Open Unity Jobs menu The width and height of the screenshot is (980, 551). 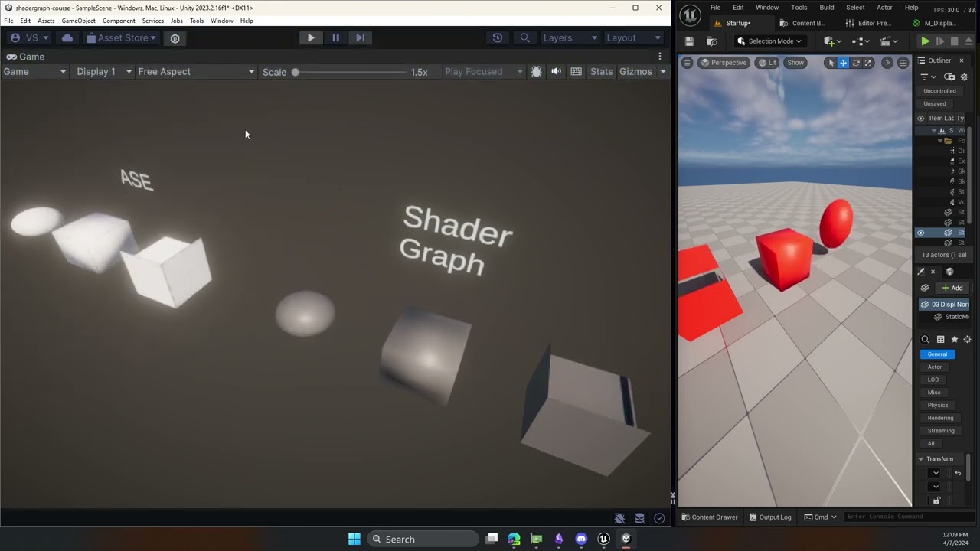(x=176, y=21)
